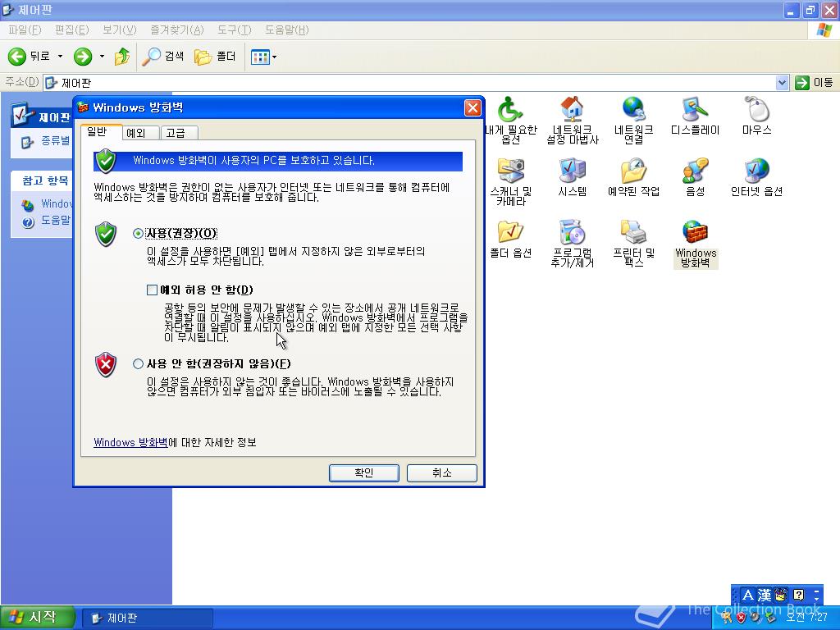840x630 pixels.
Task: Click the 취소 Cancel button
Action: coord(442,472)
